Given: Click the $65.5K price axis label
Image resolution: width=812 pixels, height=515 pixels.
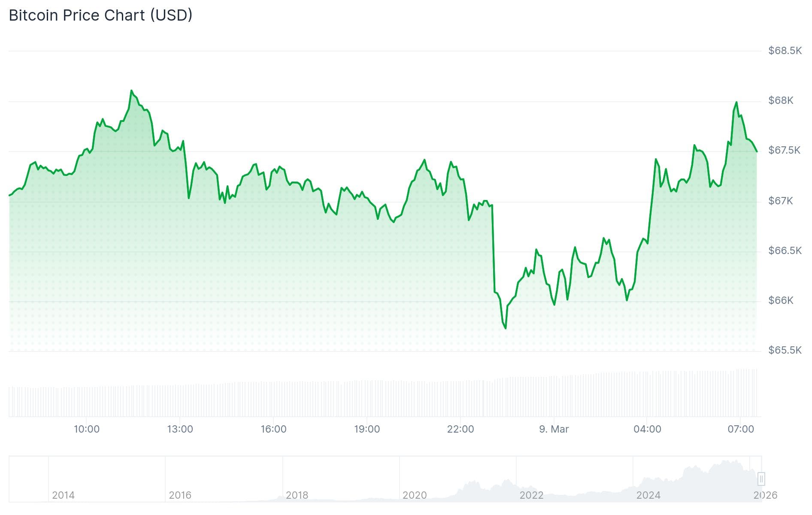Looking at the screenshot, I should [x=785, y=350].
